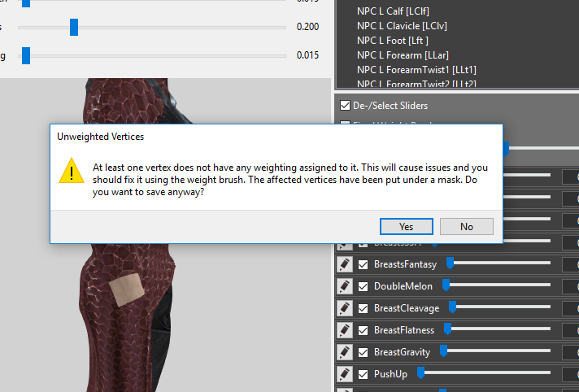Select bone NPC L Clavicle [LClv]
579x392 pixels.
point(402,26)
